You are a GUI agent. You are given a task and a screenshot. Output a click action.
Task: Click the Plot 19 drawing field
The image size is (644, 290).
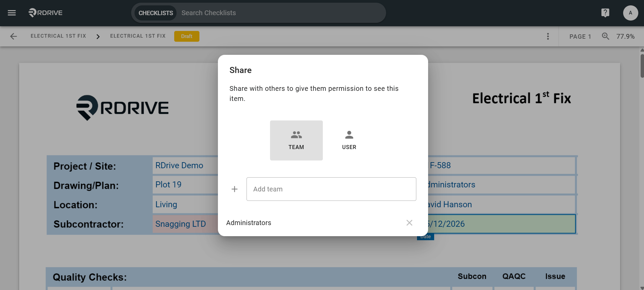tap(186, 184)
